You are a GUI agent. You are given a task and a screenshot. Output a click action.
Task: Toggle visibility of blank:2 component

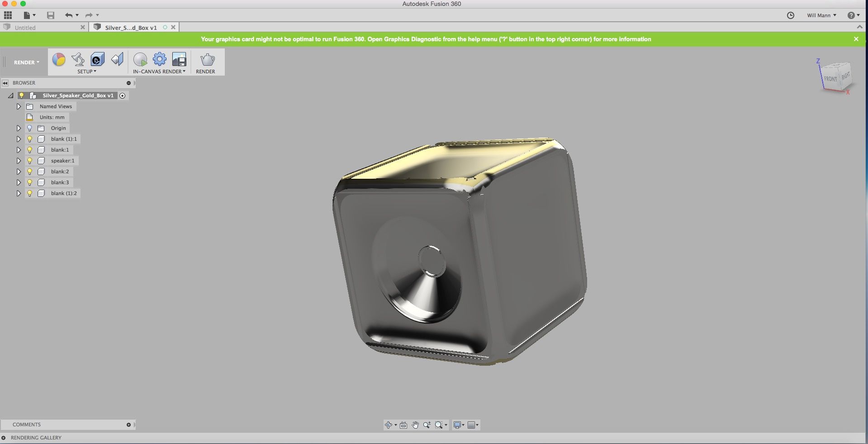[30, 172]
